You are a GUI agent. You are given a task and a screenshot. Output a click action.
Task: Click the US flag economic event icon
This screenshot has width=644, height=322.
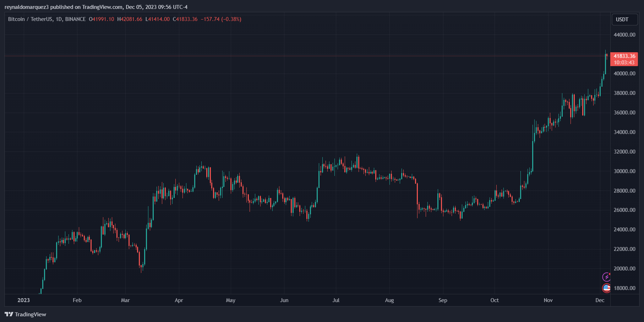pyautogui.click(x=607, y=288)
